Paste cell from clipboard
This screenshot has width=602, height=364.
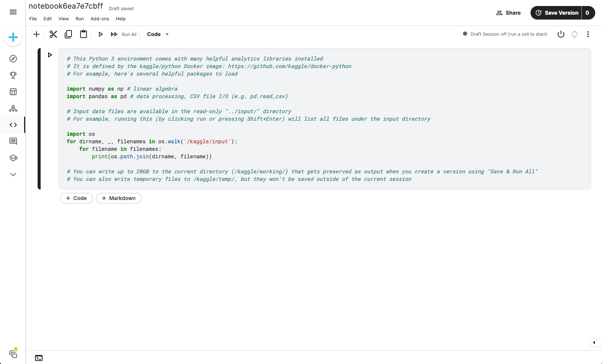pyautogui.click(x=83, y=34)
